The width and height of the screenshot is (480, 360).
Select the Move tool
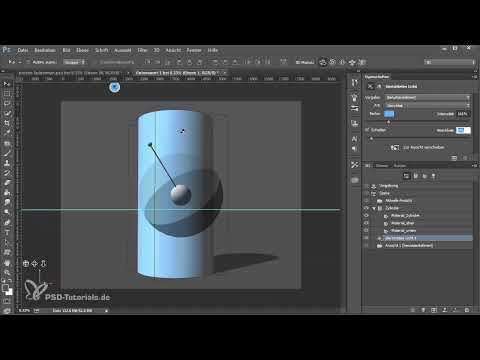(7, 84)
